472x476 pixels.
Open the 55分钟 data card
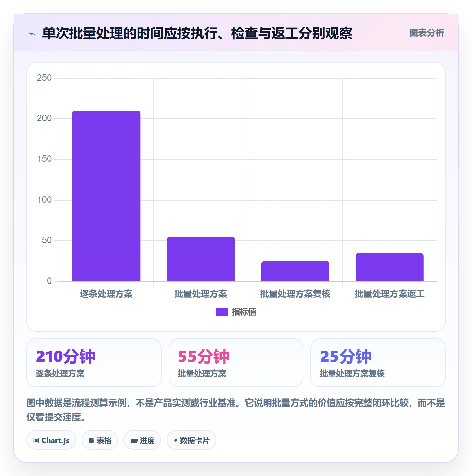(236, 363)
